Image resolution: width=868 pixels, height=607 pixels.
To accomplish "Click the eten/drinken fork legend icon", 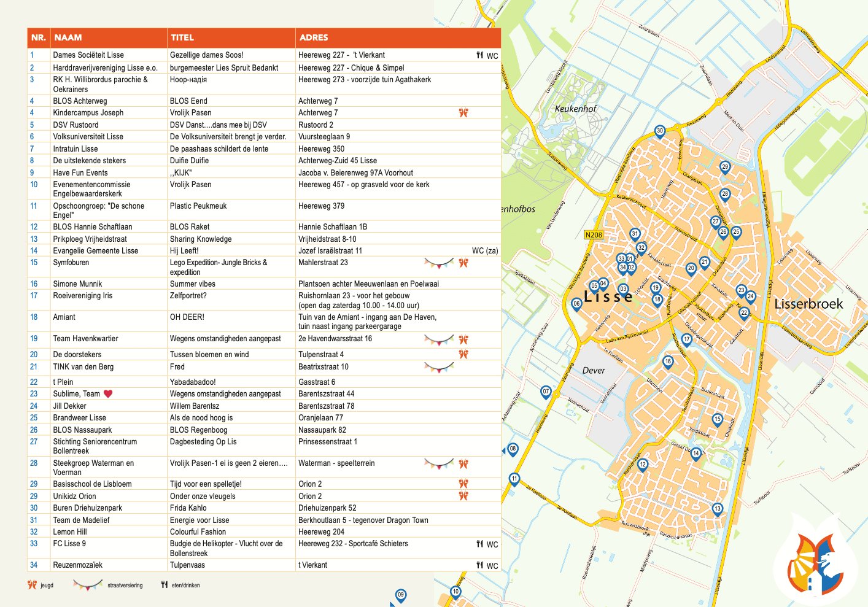I will click(165, 585).
